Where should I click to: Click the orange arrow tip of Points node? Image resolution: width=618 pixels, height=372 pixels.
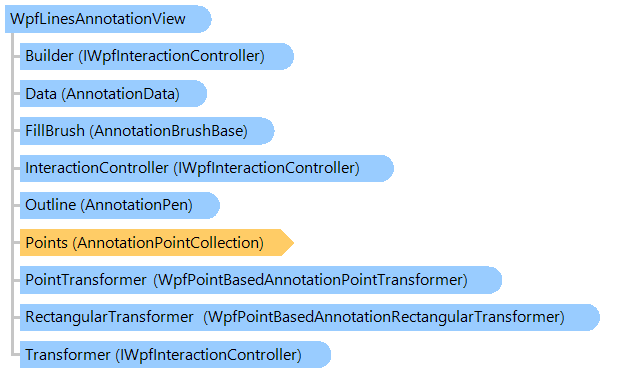click(288, 243)
